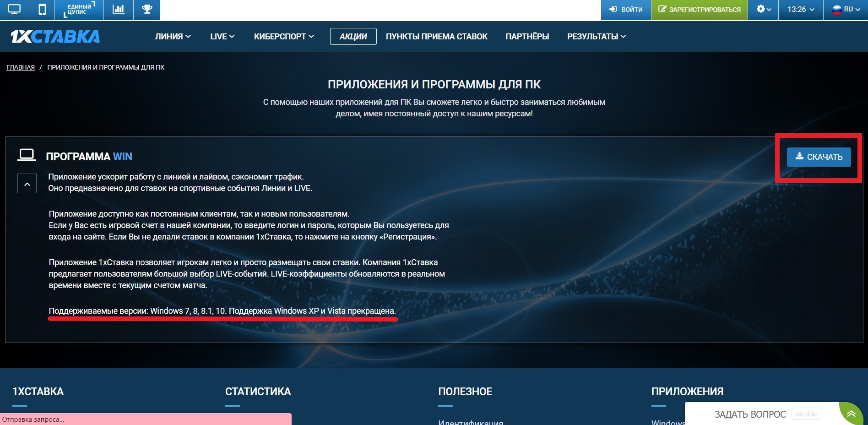Open the ПАРТНЁРЫ menu item

527,37
